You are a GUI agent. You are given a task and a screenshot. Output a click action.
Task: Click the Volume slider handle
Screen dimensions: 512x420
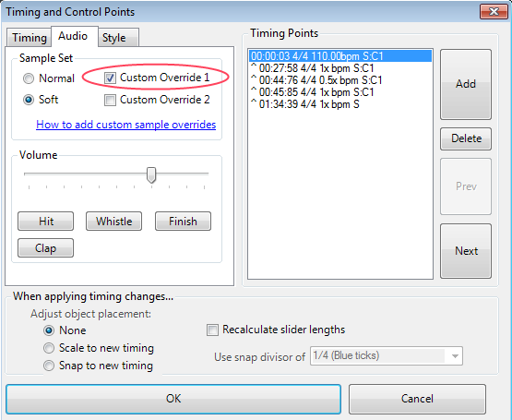151,175
